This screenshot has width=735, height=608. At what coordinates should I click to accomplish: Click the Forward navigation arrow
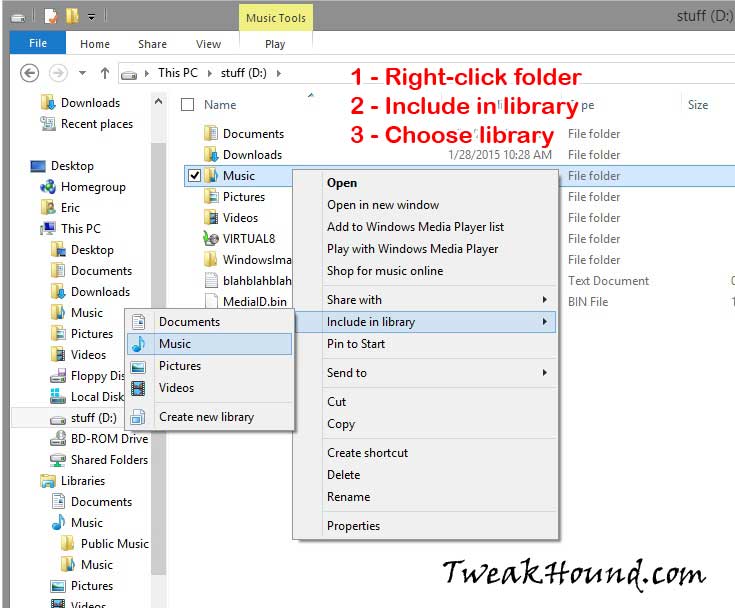click(x=59, y=73)
